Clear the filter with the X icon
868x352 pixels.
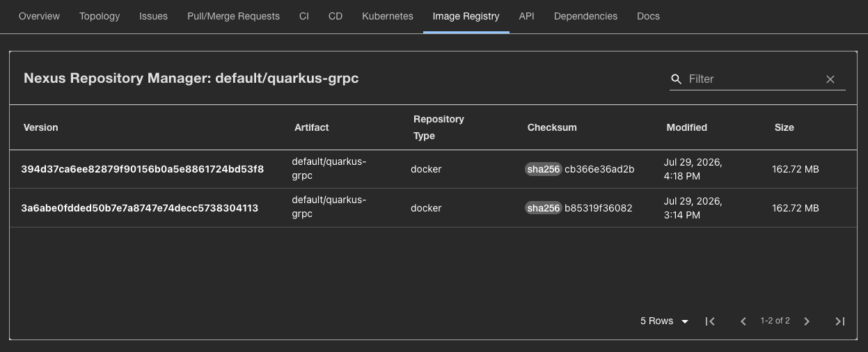tap(830, 79)
